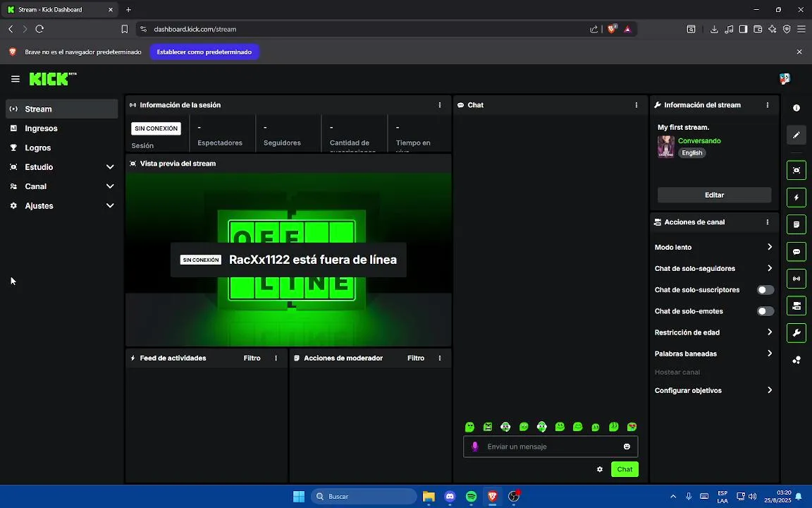
Task: Enable Chat de solo-emotes toggle
Action: click(x=765, y=311)
